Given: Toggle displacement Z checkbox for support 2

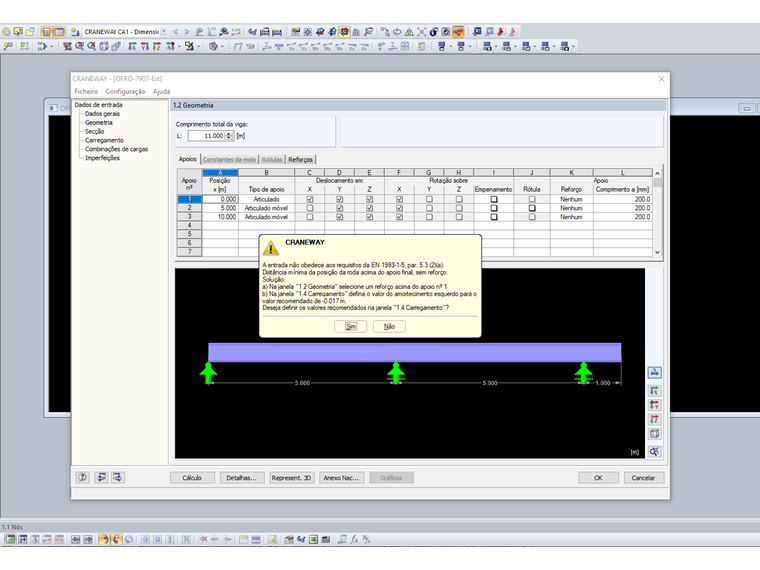Looking at the screenshot, I should pos(369,208).
